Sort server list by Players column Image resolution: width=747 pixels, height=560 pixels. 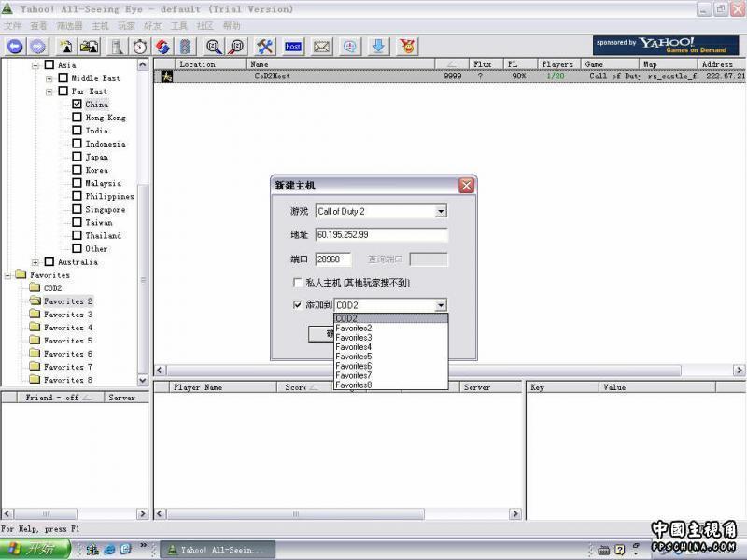[558, 63]
